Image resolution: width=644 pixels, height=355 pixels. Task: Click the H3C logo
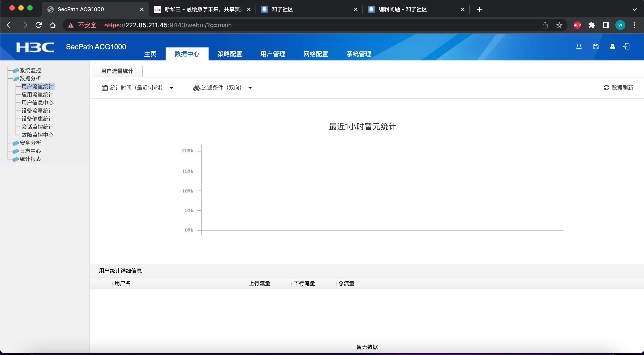point(35,47)
